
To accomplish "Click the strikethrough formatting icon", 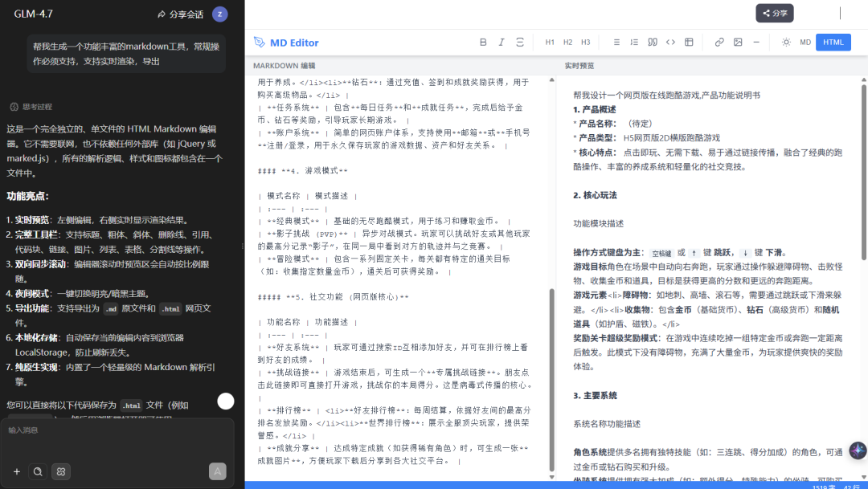I will (x=520, y=43).
